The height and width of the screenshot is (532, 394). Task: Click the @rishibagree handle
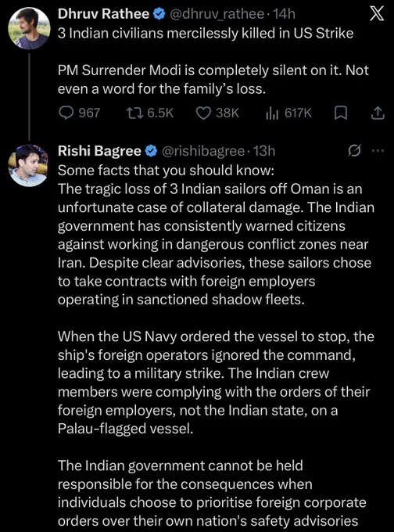click(203, 151)
